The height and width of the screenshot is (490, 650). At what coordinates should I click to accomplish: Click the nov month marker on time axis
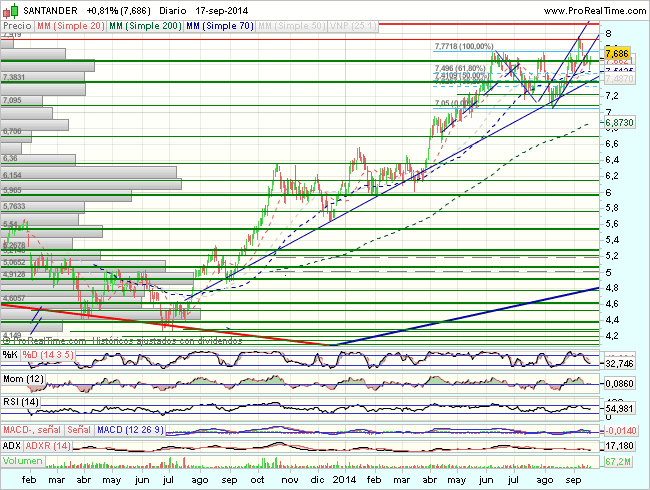click(290, 480)
